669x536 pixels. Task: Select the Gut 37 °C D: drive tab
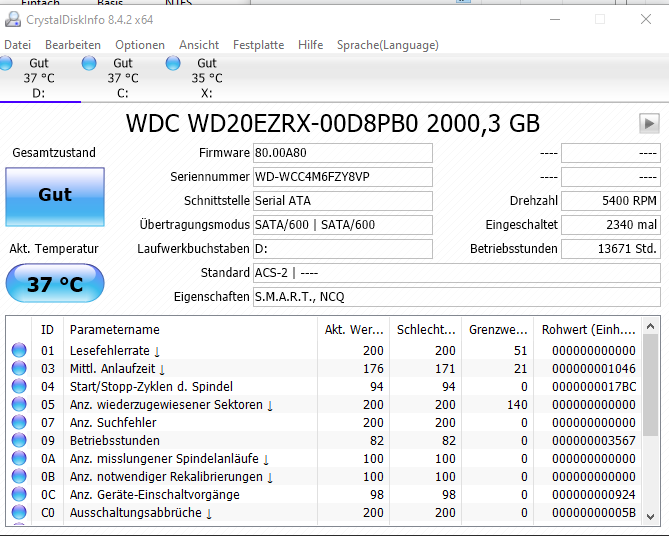(x=39, y=78)
